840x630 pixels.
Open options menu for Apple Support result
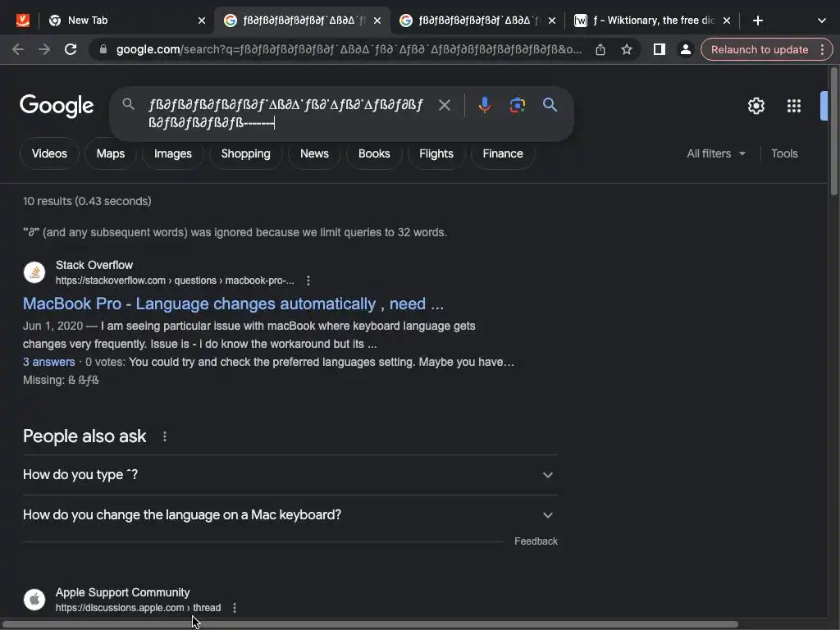[x=234, y=608]
